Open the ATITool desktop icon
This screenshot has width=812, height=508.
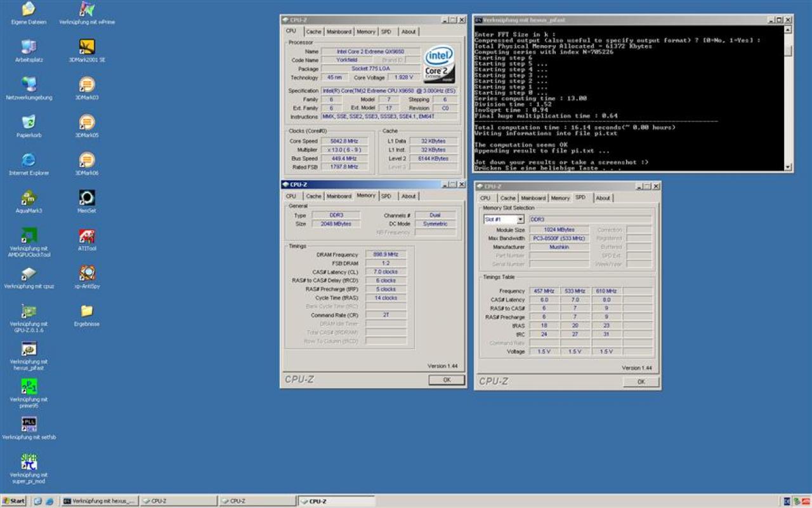87,236
